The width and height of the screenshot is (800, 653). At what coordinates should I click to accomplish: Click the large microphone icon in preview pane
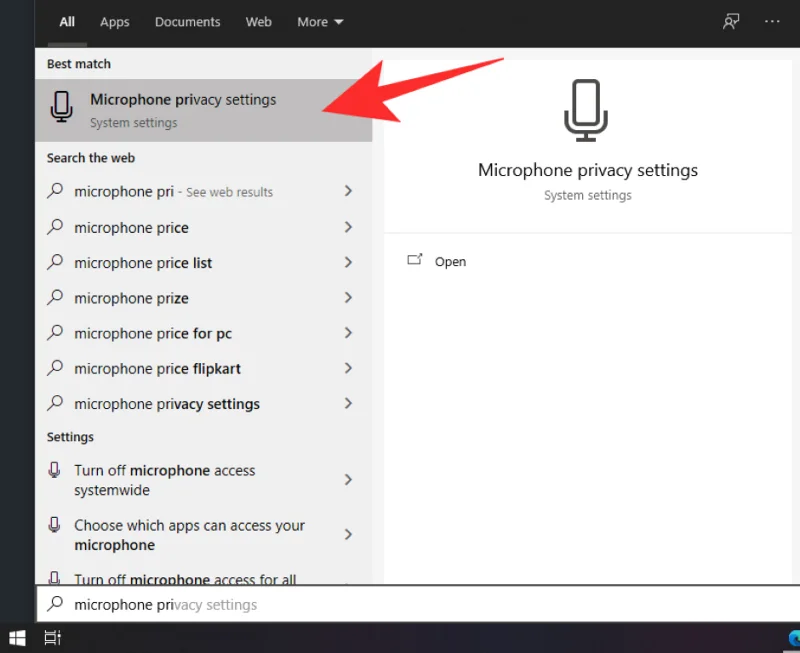pyautogui.click(x=587, y=108)
